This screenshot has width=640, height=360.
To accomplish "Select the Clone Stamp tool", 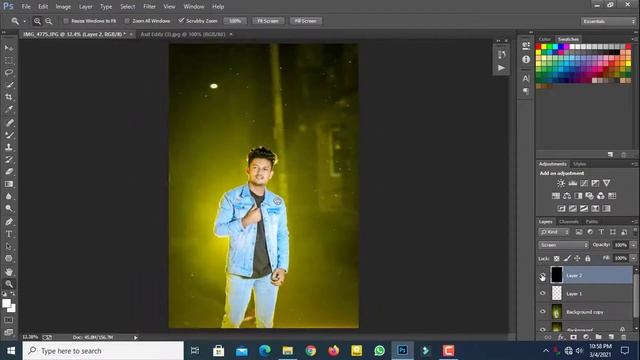I will pos(9,147).
